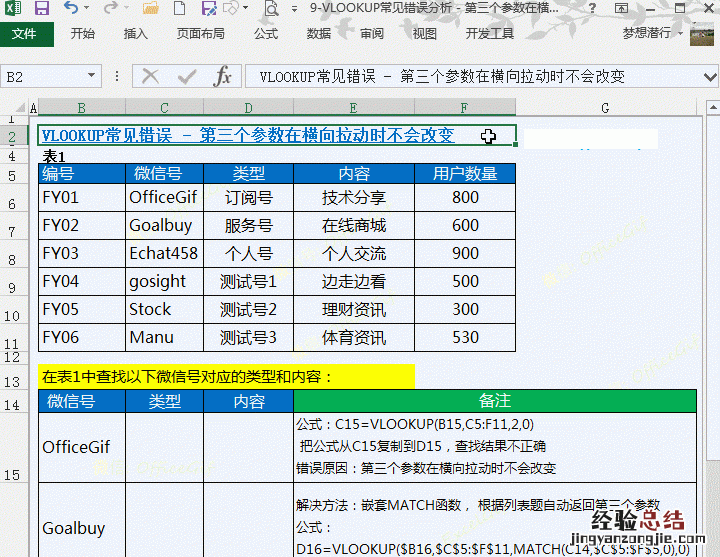
Task: Click the Save icon in quick access toolbar
Action: pyautogui.click(x=42, y=9)
